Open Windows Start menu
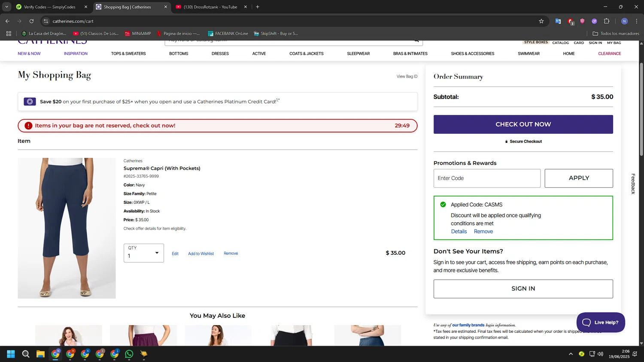644x362 pixels. [11, 354]
